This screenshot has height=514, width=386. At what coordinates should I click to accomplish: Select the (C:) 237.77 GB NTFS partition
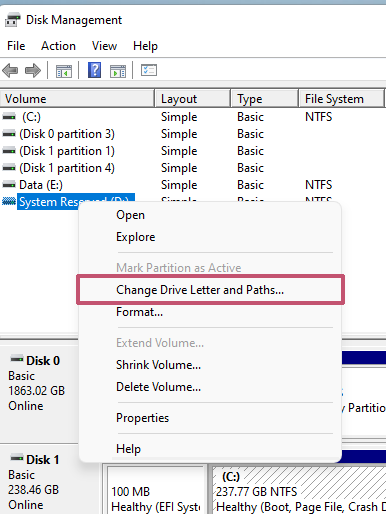tap(298, 490)
